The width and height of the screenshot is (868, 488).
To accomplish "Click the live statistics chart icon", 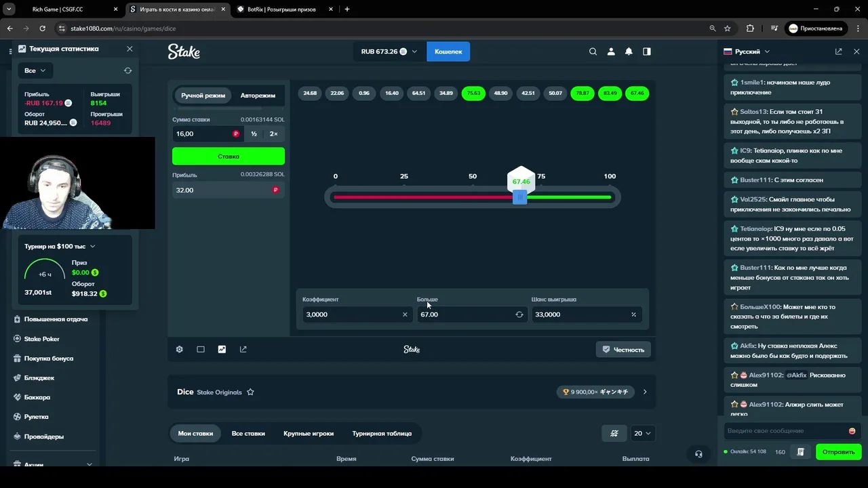I will coord(222,349).
